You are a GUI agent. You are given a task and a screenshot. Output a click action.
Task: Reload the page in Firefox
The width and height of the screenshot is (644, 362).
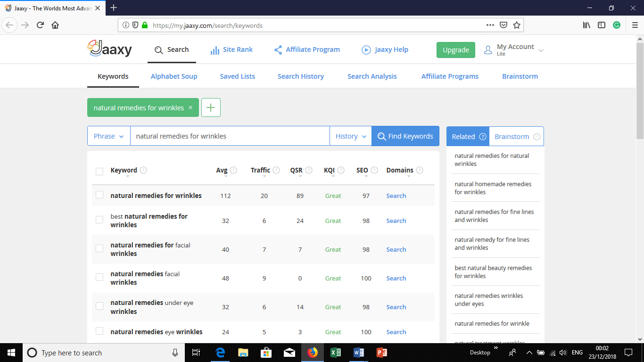(x=40, y=25)
